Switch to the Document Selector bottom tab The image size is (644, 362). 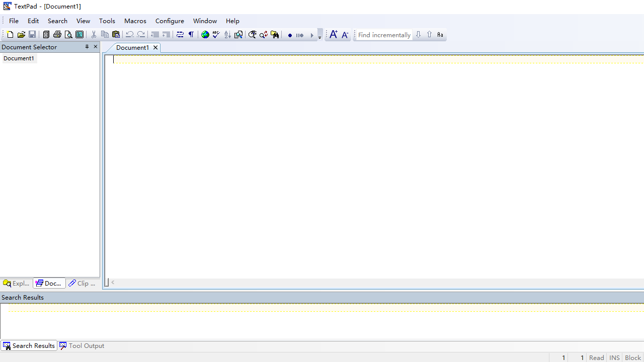[49, 283]
